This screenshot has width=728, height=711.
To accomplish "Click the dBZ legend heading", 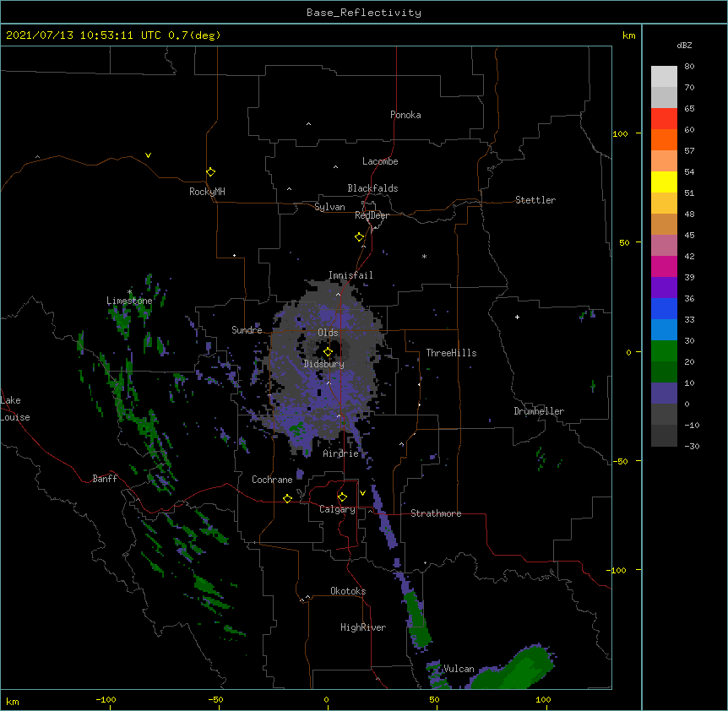I will tap(684, 45).
